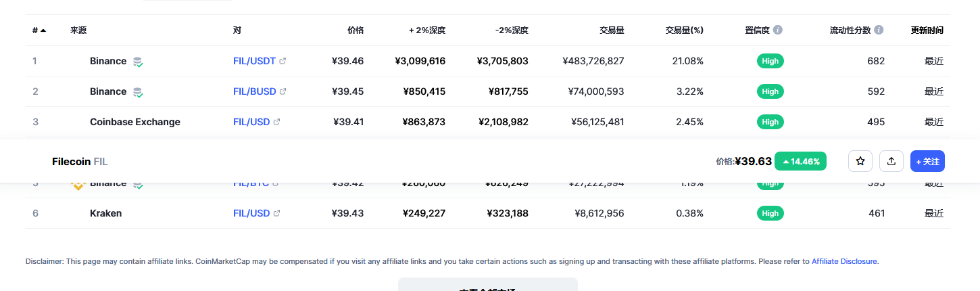The image size is (980, 291).
Task: Click the Coinbase row FIL/USD external-link icon
Action: (277, 122)
